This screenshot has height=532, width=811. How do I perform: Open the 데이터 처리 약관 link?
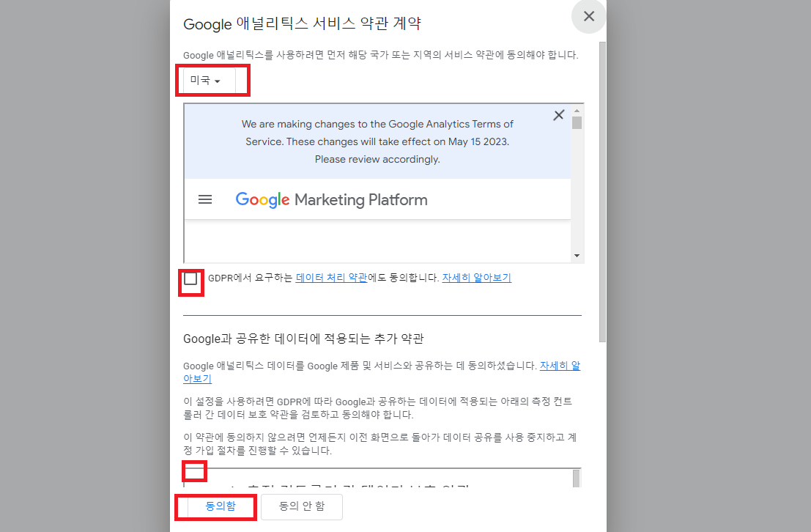point(332,278)
